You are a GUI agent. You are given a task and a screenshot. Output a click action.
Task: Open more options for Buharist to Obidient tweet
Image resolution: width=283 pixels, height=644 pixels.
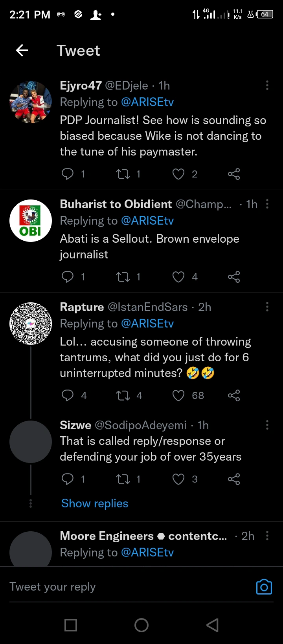coord(267,204)
